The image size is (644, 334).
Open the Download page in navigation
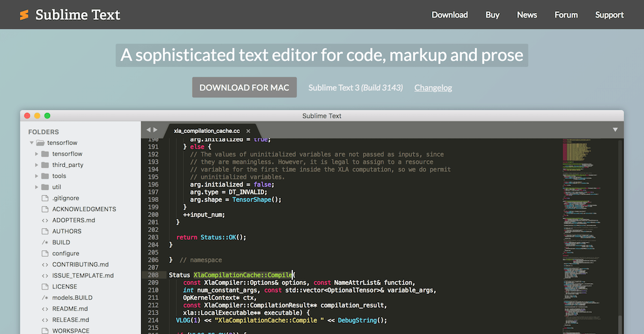pos(450,15)
